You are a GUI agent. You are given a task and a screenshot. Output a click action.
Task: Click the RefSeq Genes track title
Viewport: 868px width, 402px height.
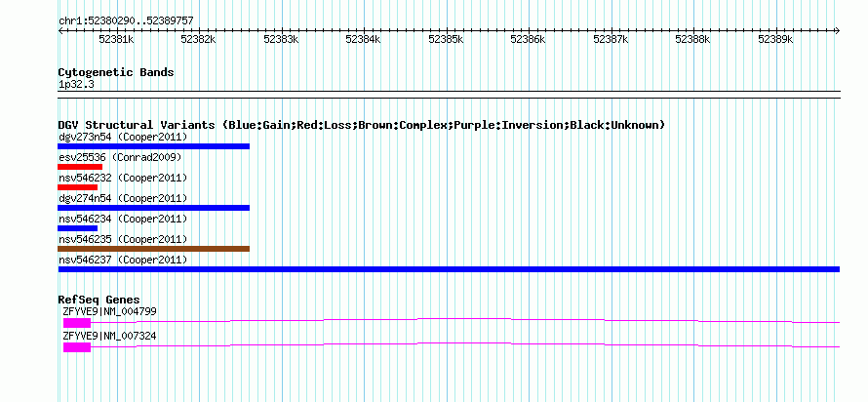(x=99, y=301)
